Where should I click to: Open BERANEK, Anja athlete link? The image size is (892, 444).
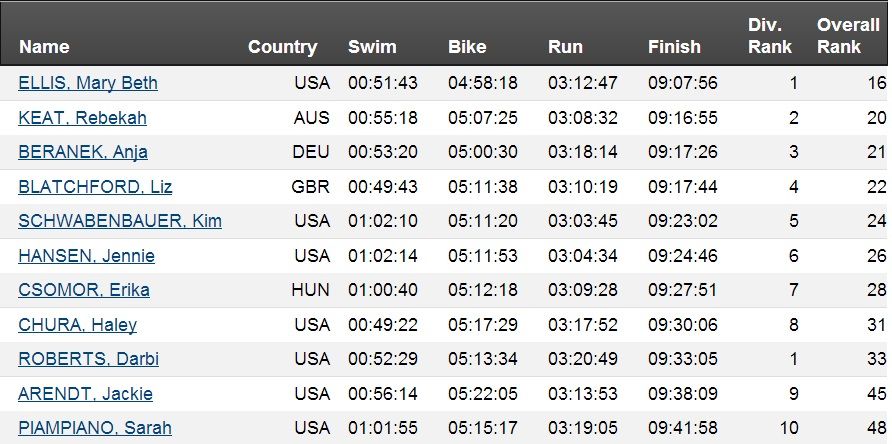tap(83, 152)
